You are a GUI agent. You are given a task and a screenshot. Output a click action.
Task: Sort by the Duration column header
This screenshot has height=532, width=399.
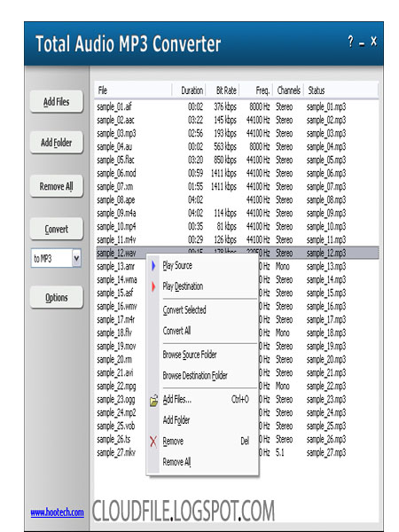[189, 90]
